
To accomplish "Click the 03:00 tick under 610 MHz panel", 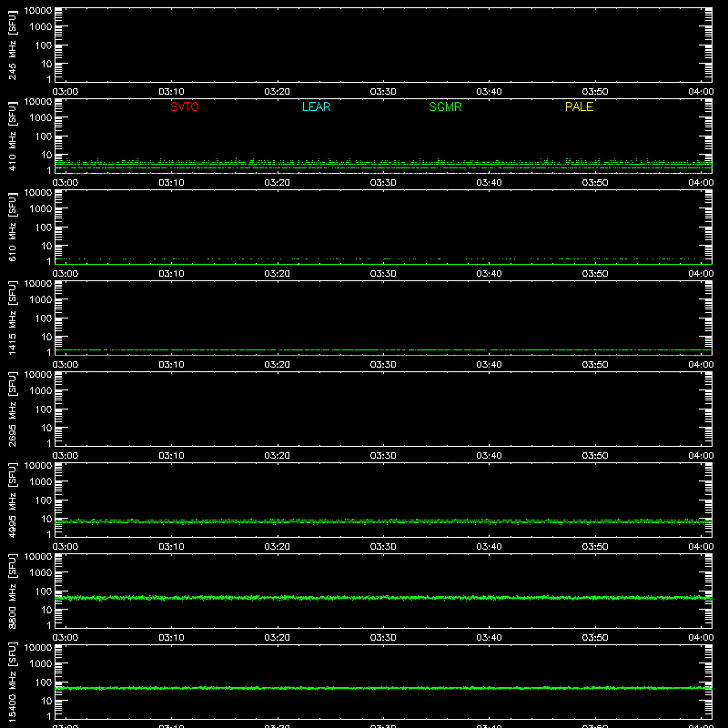I will (x=66, y=274).
